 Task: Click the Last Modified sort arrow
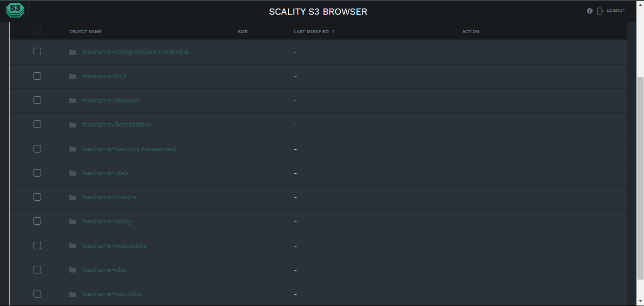pyautogui.click(x=334, y=32)
